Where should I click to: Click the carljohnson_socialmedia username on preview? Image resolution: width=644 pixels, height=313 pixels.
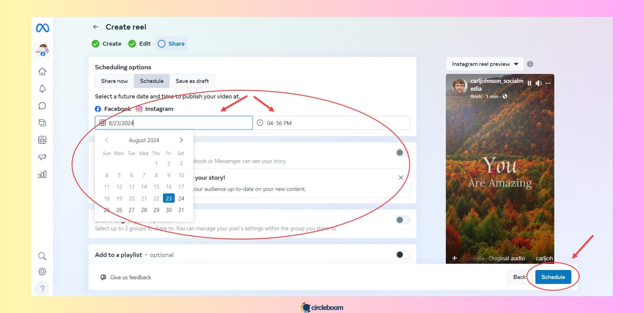point(497,85)
